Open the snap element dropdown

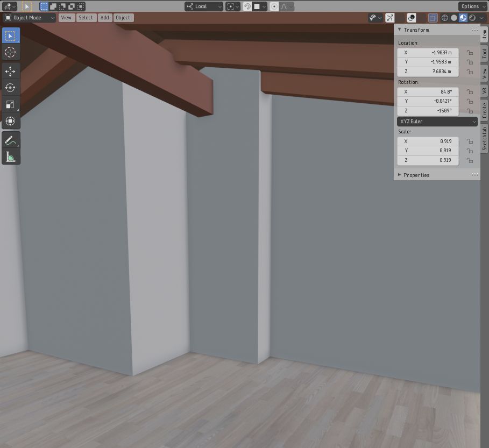[259, 6]
